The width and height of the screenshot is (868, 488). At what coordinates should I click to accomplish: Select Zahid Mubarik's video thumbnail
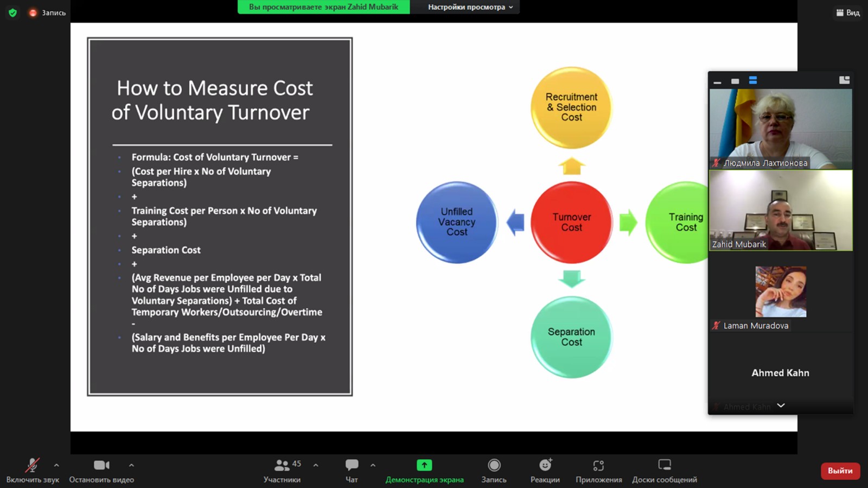pos(780,211)
